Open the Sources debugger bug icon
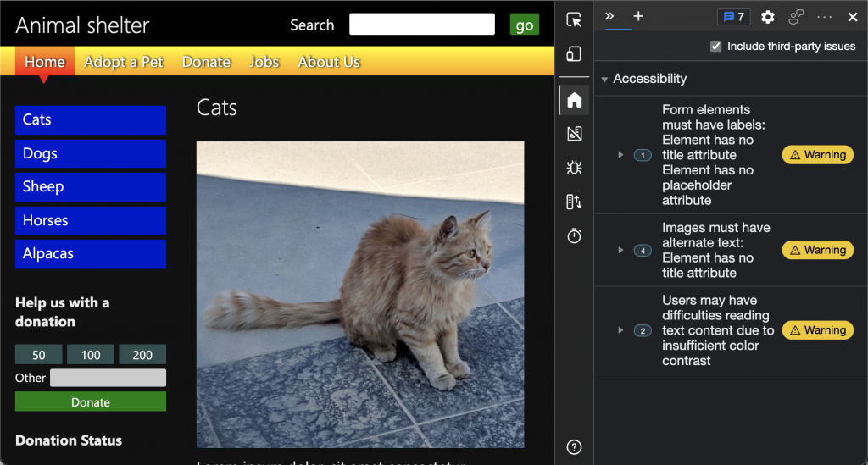The height and width of the screenshot is (465, 868). coord(574,168)
